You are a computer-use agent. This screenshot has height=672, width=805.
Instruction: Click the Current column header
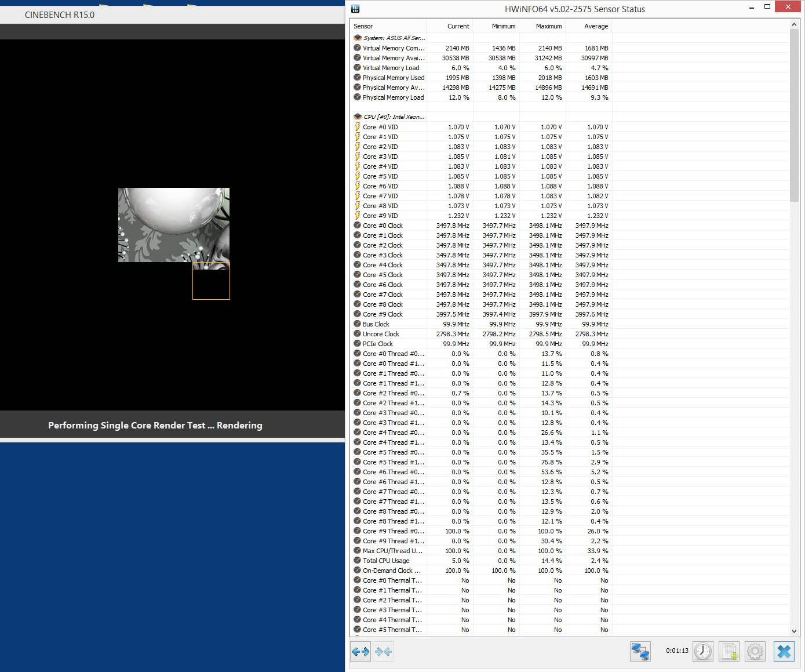click(x=450, y=26)
